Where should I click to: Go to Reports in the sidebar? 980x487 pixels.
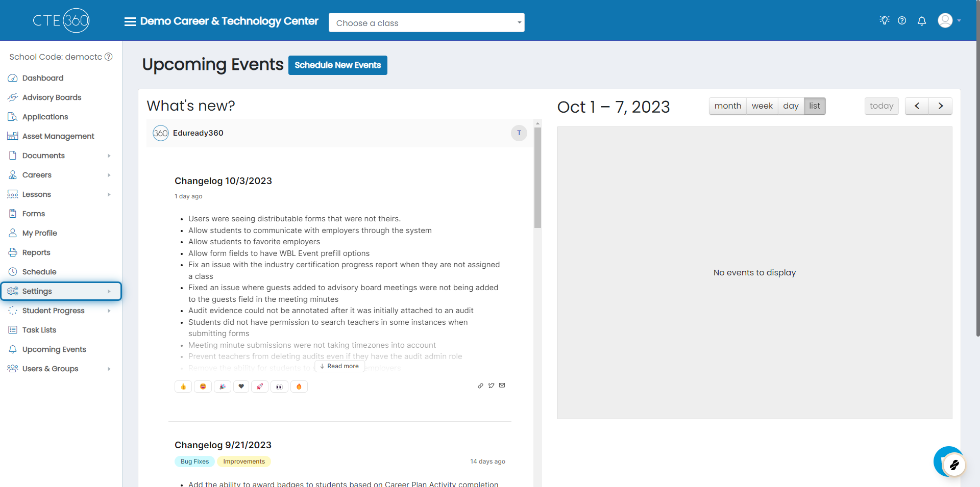pos(36,252)
